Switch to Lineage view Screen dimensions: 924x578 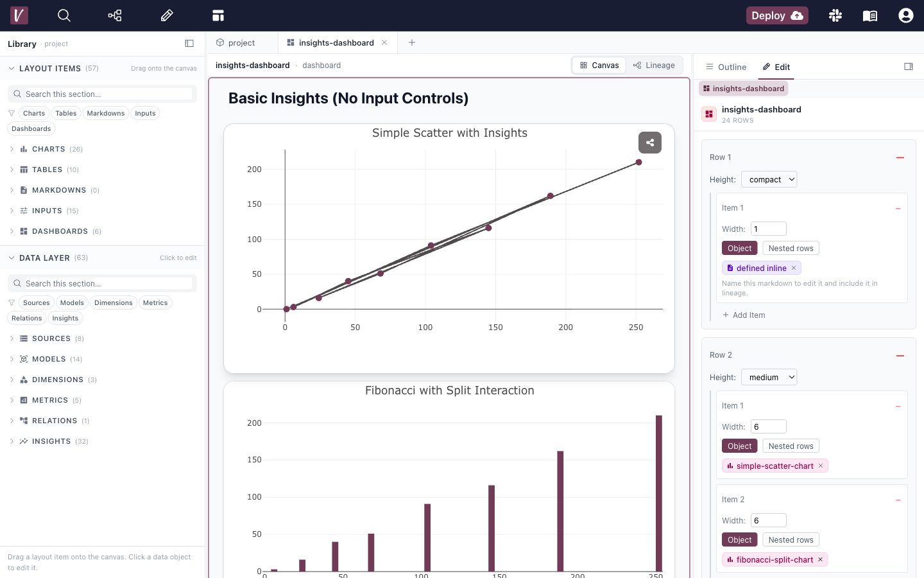[654, 65]
